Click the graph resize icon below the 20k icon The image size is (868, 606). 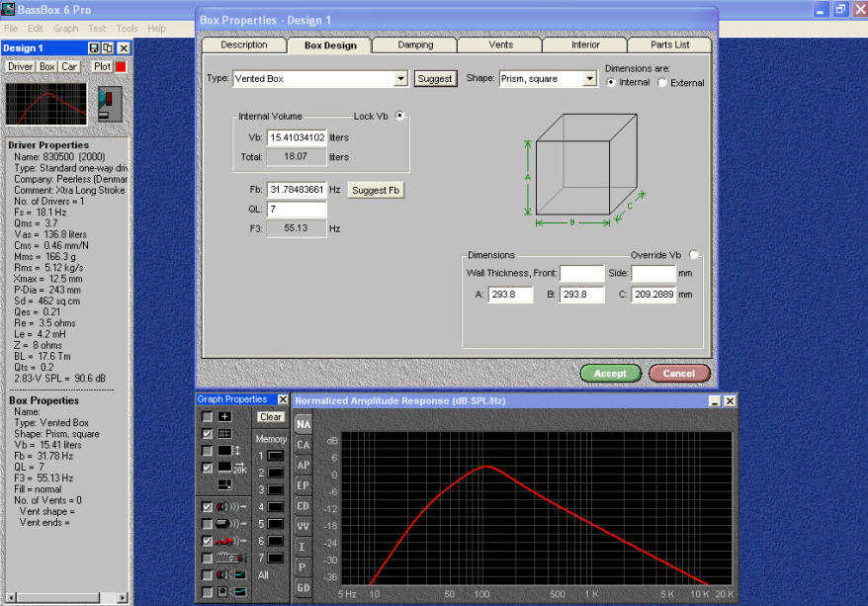coord(224,484)
